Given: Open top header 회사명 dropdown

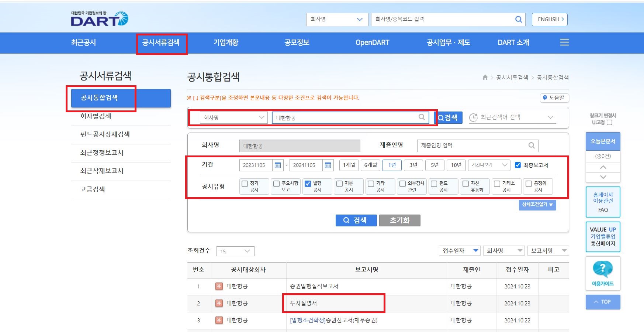Looking at the screenshot, I should pyautogui.click(x=337, y=19).
